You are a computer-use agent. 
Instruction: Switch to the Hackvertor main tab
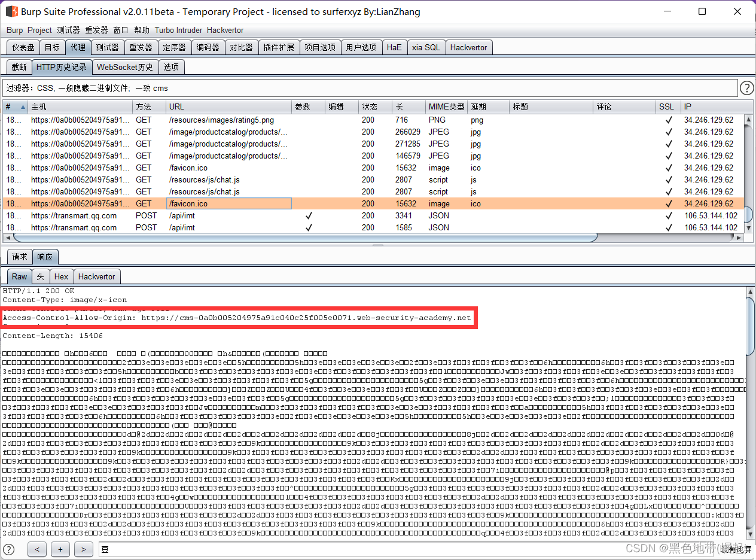pos(468,47)
